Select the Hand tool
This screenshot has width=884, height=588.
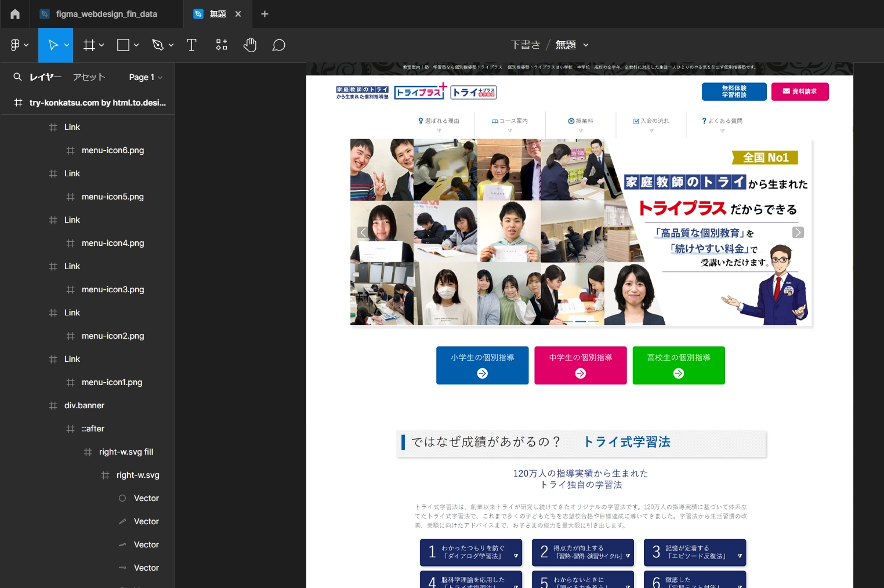(x=250, y=45)
